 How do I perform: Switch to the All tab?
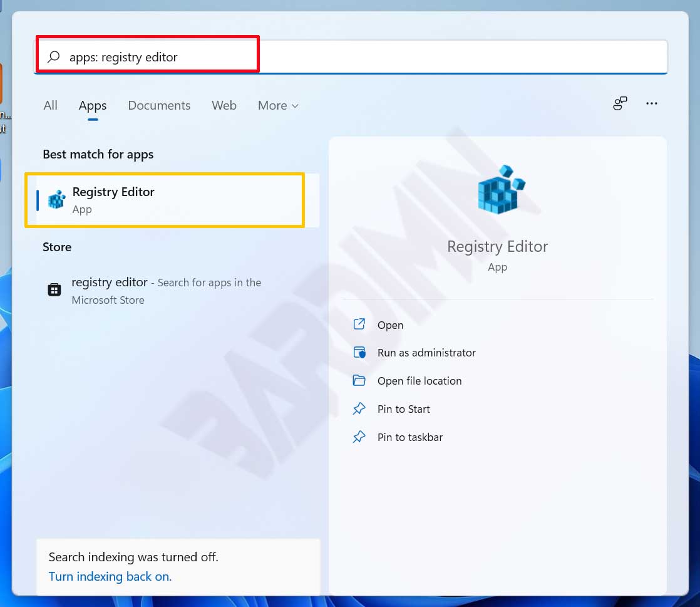51,105
